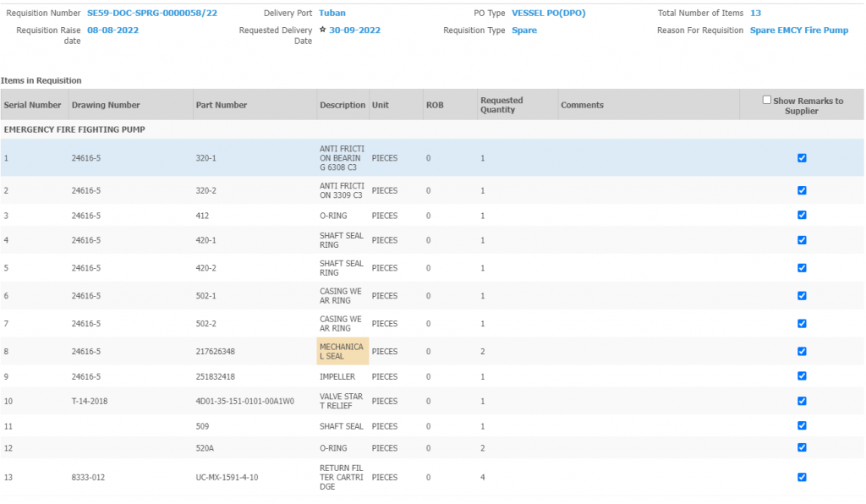Viewport: 866px width, 504px height.
Task: Click the Tuban delivery port value
Action: (332, 14)
